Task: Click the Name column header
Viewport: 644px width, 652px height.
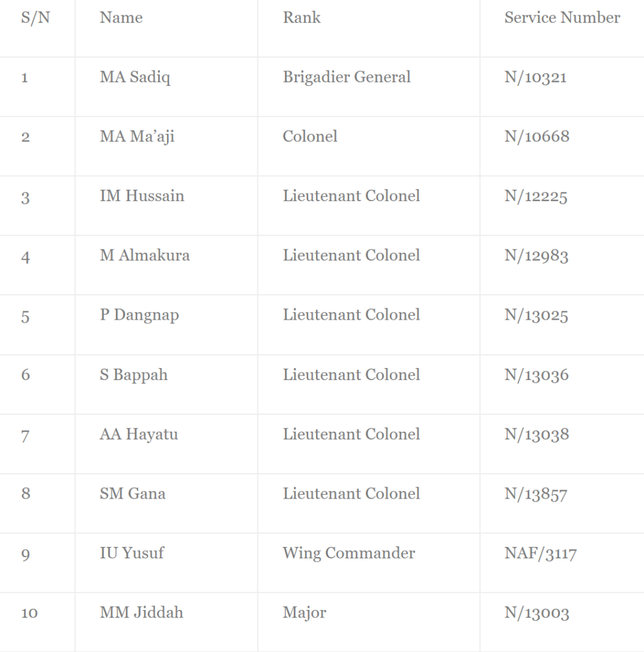Action: click(x=121, y=17)
